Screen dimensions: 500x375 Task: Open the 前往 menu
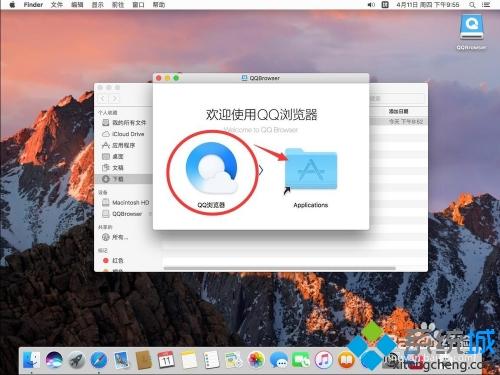click(118, 5)
